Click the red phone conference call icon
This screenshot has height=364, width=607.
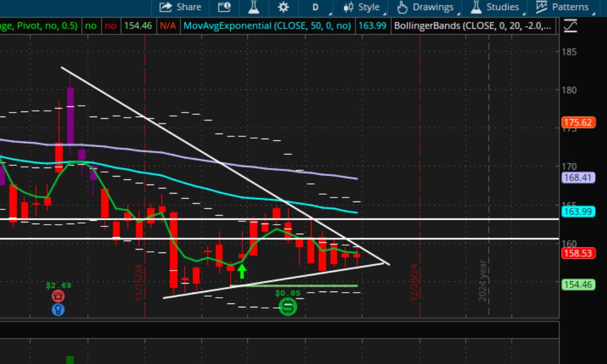pos(58,296)
